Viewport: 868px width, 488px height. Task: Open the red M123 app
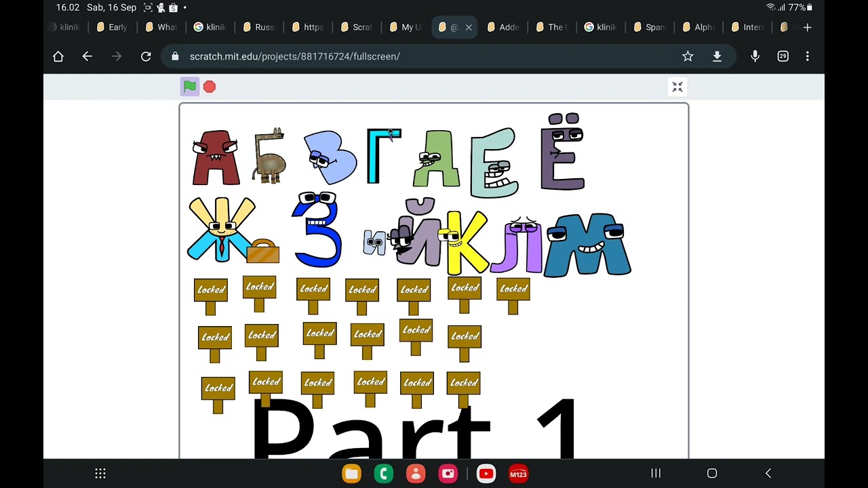point(518,474)
